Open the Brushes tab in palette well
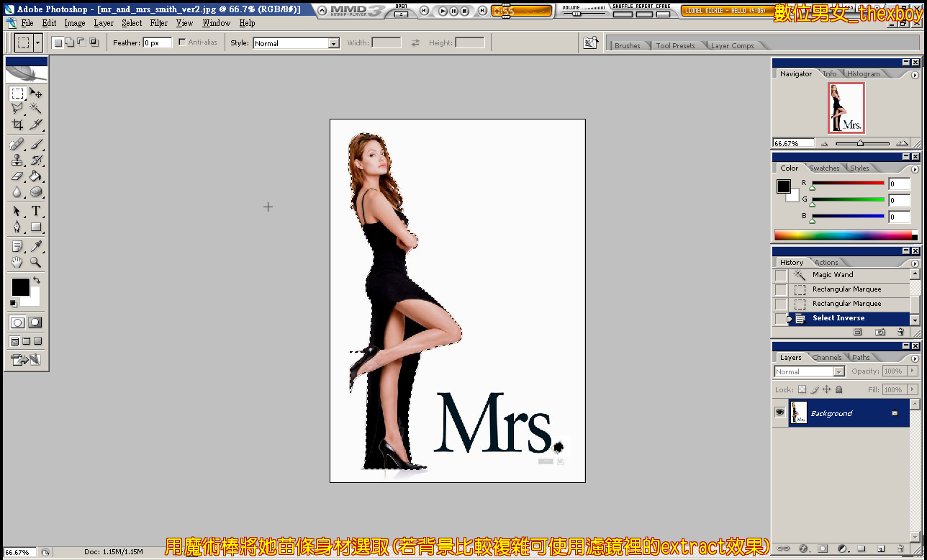927x560 pixels. click(x=627, y=45)
